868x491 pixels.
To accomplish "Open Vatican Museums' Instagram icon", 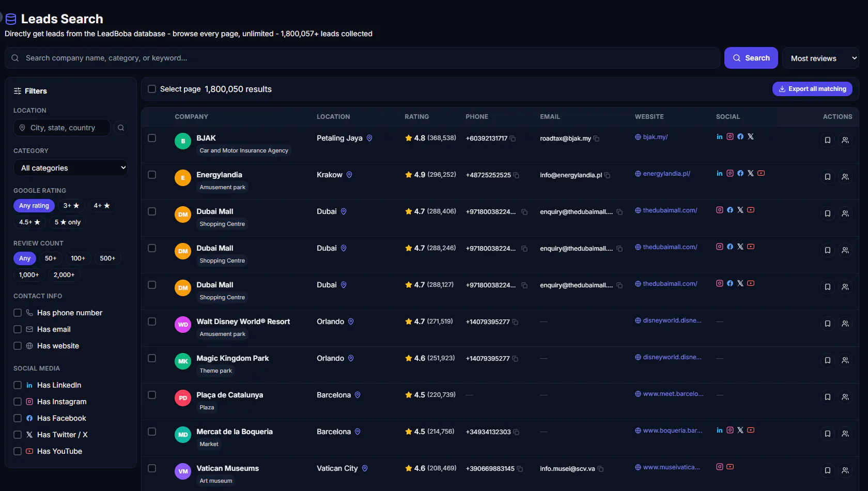I will pyautogui.click(x=720, y=467).
